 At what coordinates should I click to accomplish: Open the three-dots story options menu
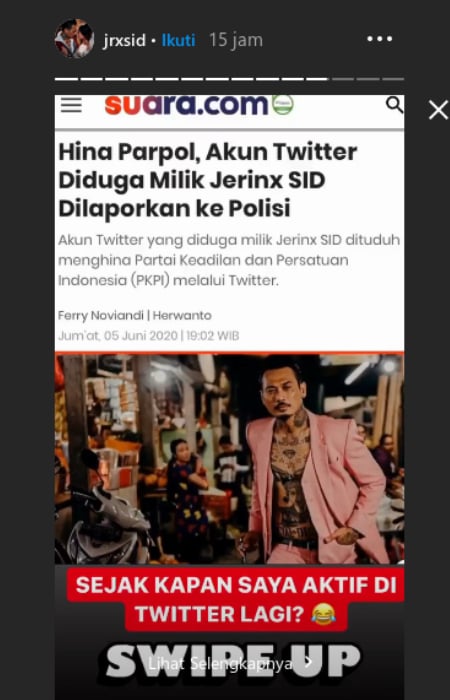click(x=379, y=39)
